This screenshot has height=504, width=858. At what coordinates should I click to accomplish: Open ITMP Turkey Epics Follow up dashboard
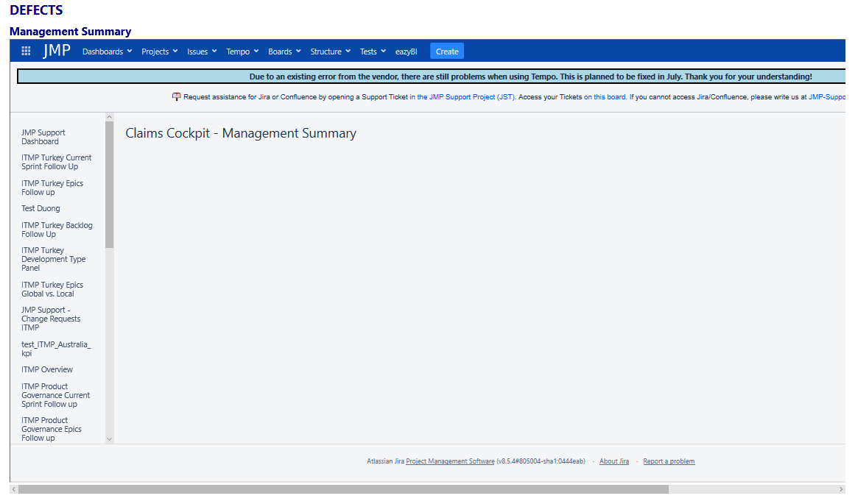tap(52, 188)
